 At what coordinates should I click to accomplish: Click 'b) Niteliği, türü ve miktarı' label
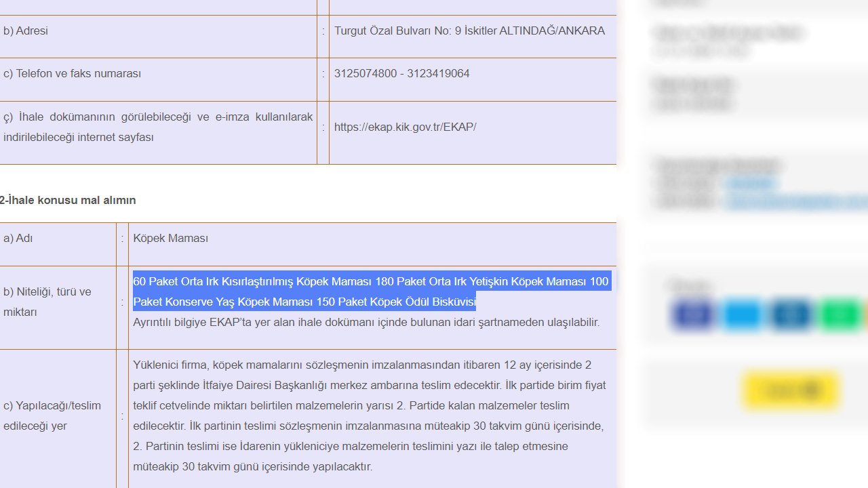(47, 302)
